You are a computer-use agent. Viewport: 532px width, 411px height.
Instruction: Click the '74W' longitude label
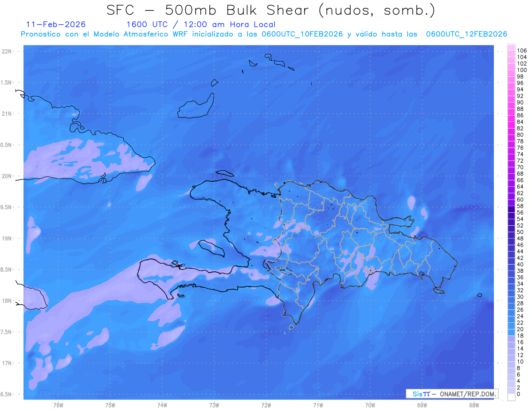tap(162, 405)
